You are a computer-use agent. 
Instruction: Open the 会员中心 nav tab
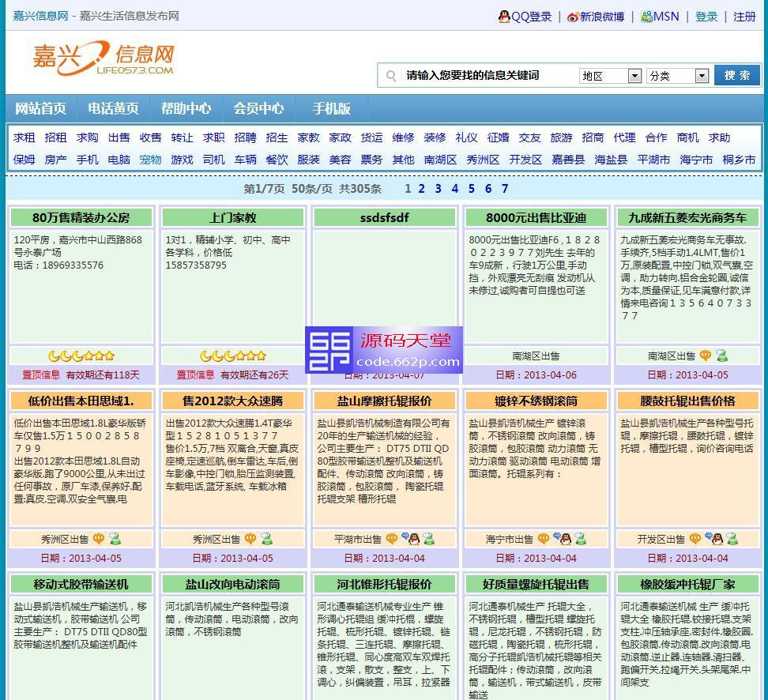pyautogui.click(x=258, y=108)
